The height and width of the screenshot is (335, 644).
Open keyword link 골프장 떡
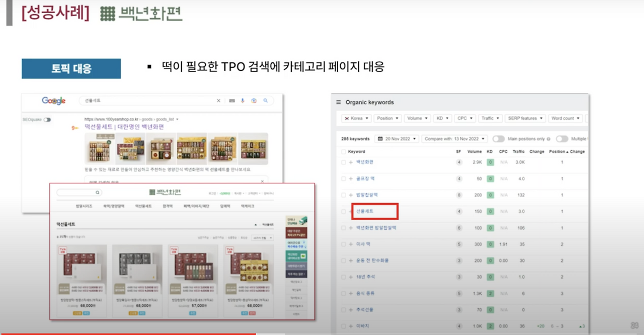[365, 179]
